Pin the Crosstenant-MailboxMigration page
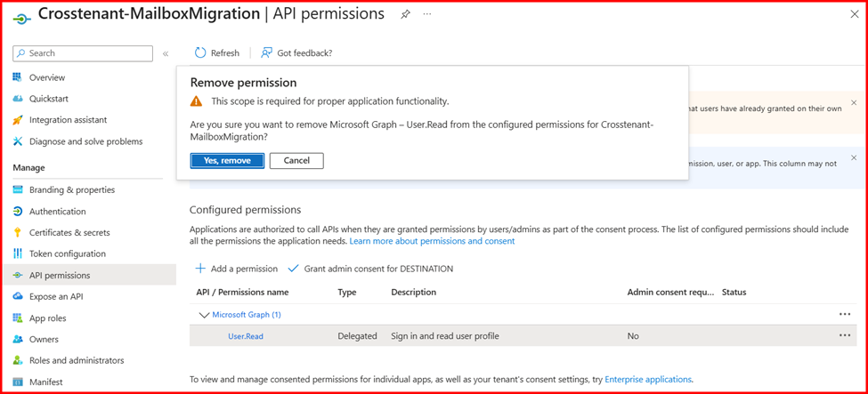 pos(405,14)
